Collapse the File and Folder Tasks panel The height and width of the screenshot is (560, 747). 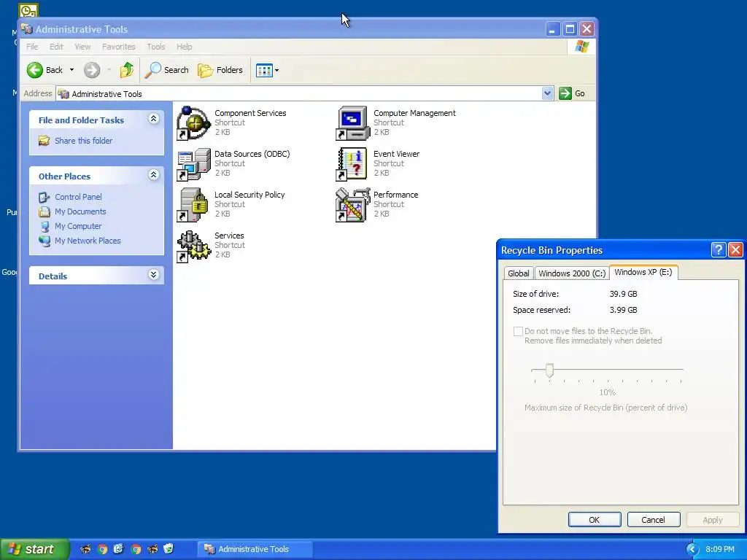[x=153, y=119]
